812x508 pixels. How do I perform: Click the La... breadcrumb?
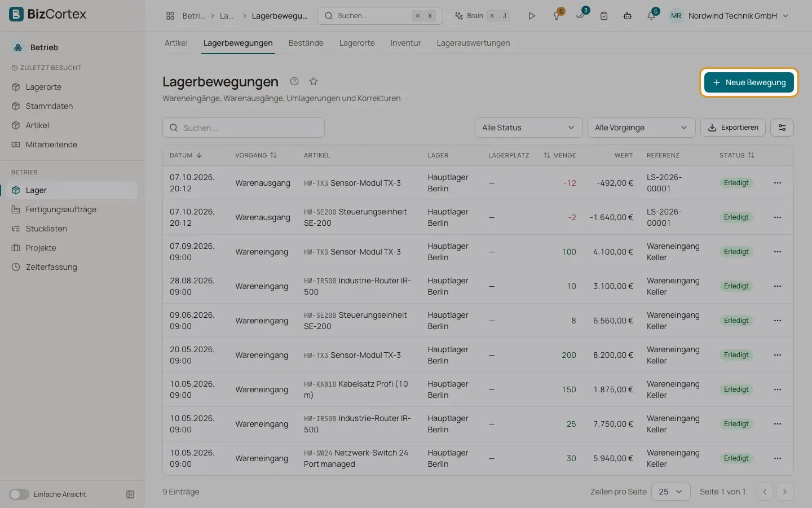pos(226,16)
